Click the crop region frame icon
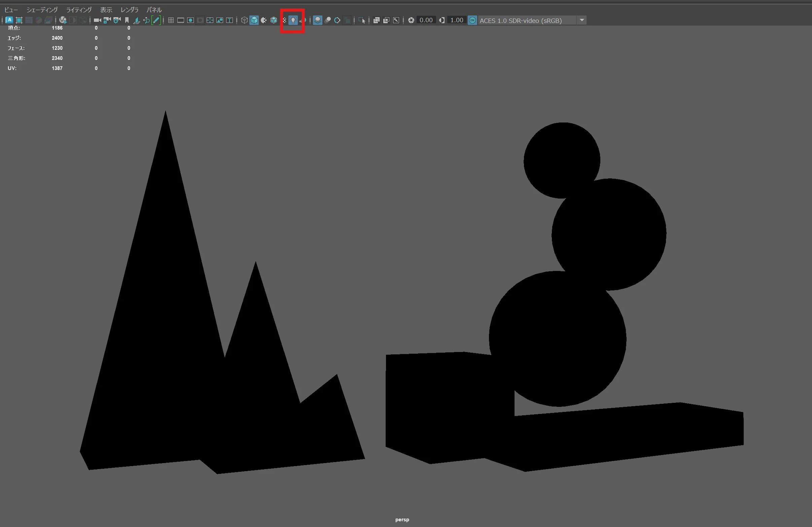 click(19, 20)
